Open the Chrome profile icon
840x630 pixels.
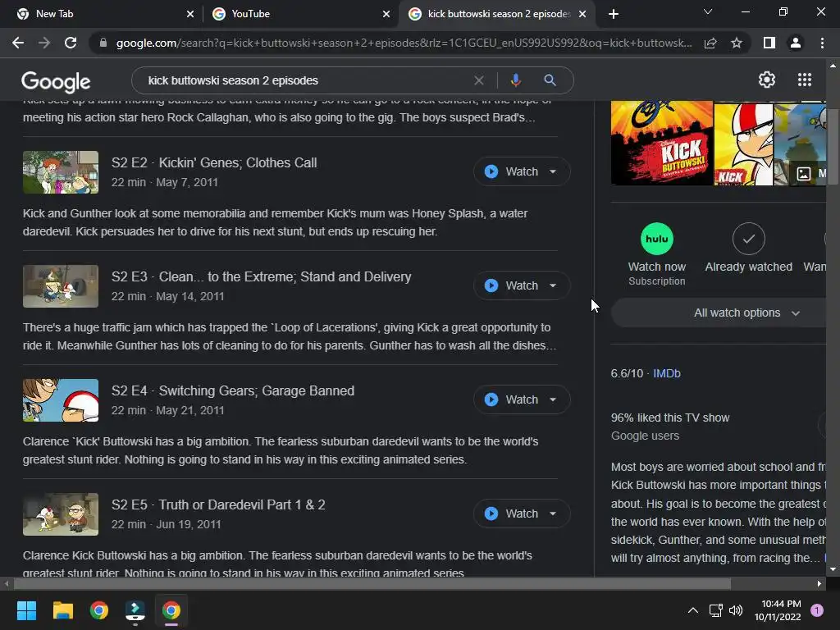point(796,43)
